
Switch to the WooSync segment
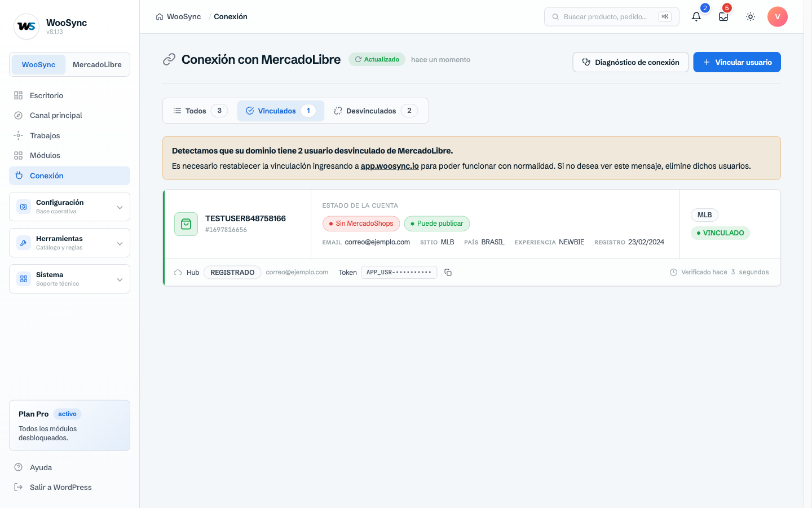click(x=38, y=64)
